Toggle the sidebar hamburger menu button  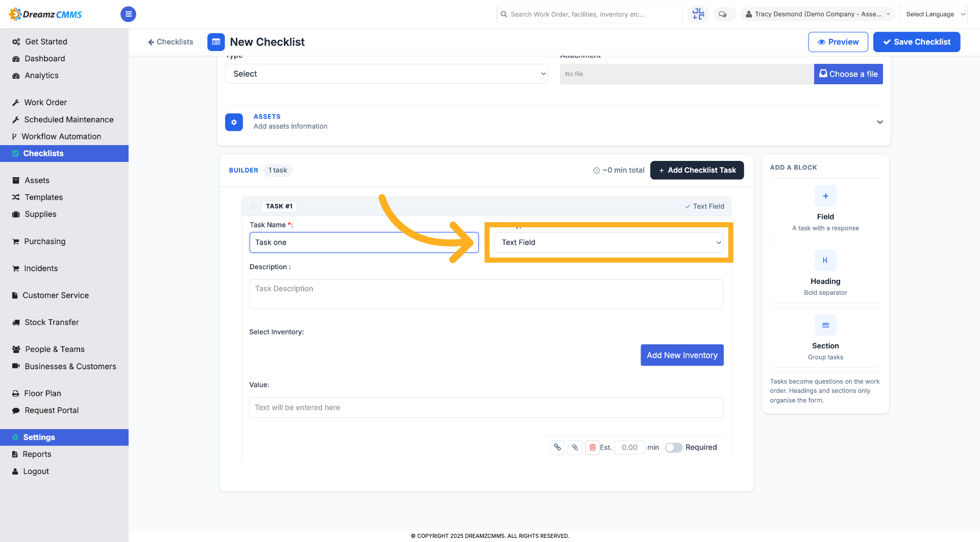click(128, 14)
